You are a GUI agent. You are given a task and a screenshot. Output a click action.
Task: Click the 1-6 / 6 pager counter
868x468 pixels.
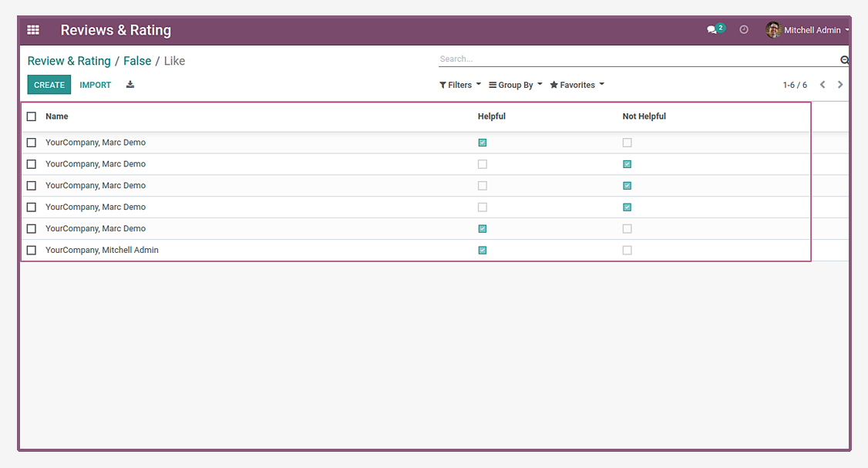pyautogui.click(x=794, y=85)
